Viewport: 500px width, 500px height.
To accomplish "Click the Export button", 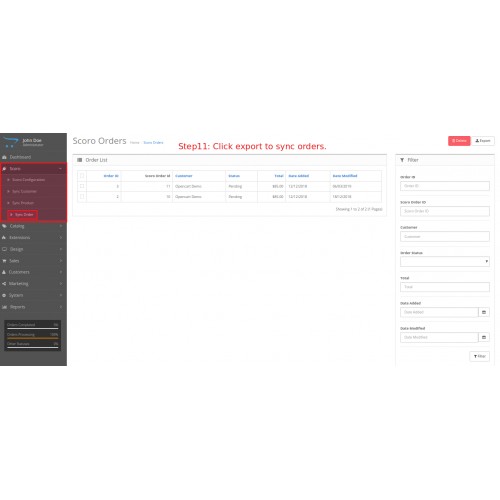I will (x=483, y=141).
